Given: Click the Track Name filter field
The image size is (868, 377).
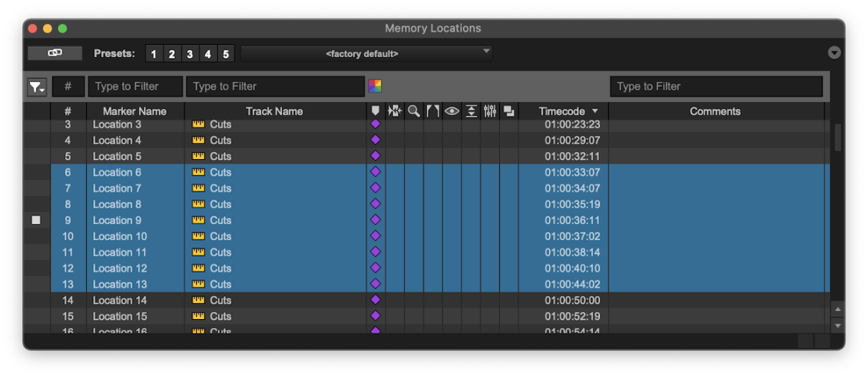Looking at the screenshot, I should [275, 87].
